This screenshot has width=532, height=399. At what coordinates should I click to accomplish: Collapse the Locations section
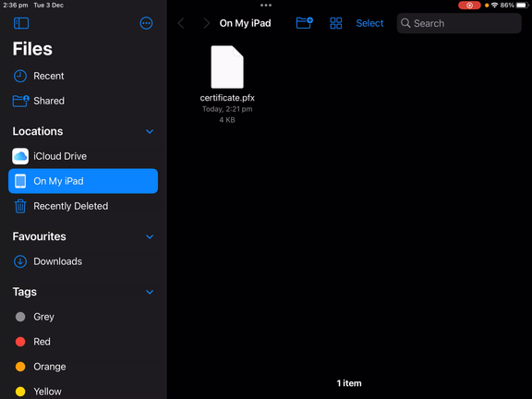(x=150, y=131)
